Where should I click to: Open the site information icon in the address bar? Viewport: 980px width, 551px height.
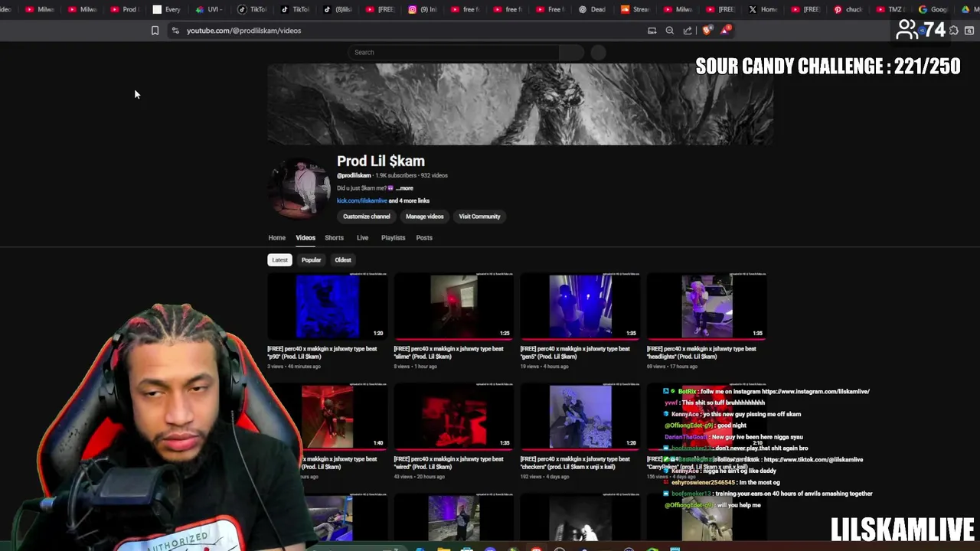tap(175, 31)
